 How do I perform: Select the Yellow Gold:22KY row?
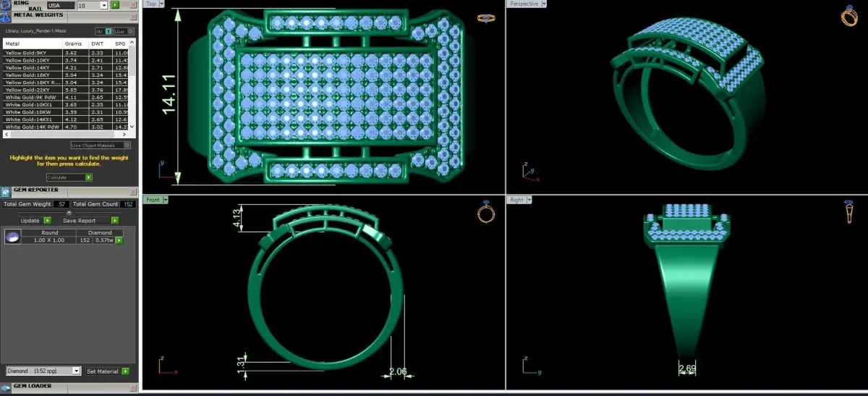67,90
